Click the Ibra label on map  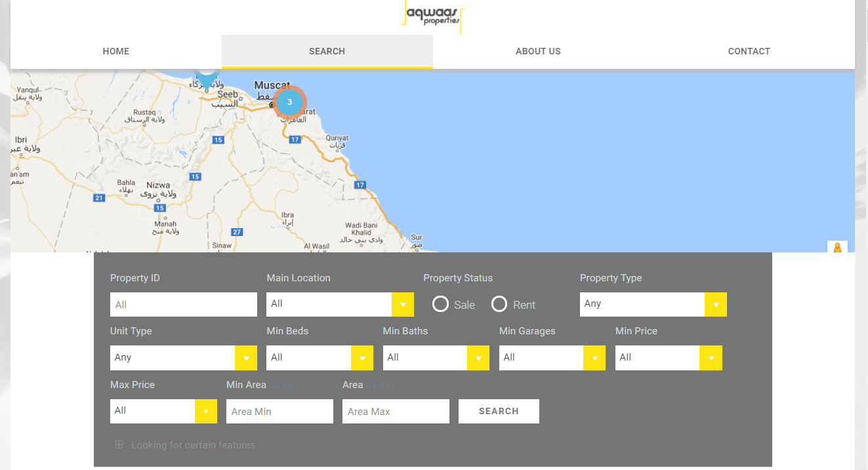287,215
